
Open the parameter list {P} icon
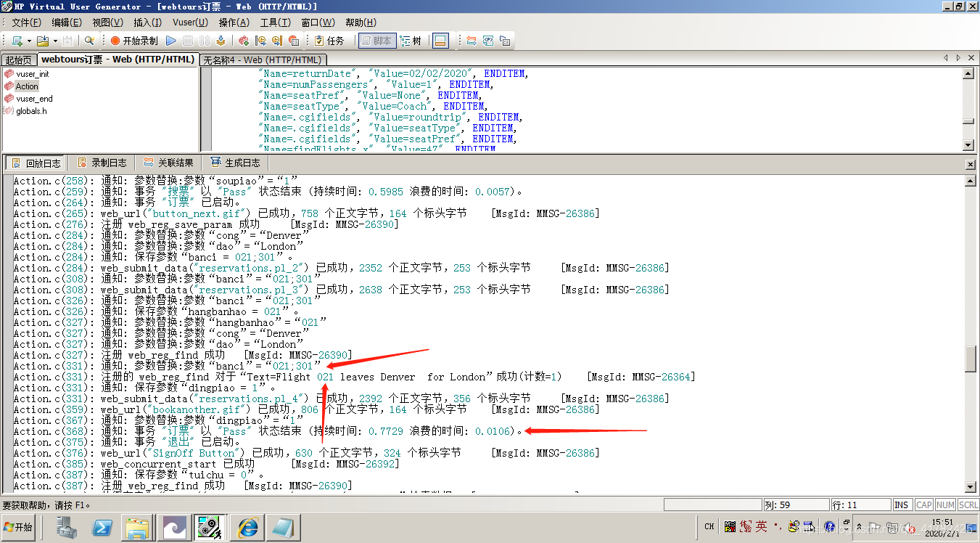[x=488, y=41]
